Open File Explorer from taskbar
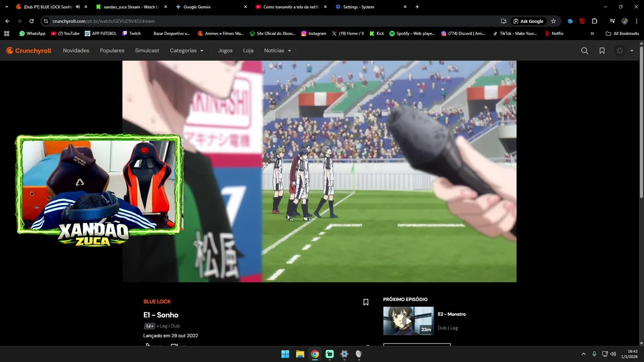 300,354
